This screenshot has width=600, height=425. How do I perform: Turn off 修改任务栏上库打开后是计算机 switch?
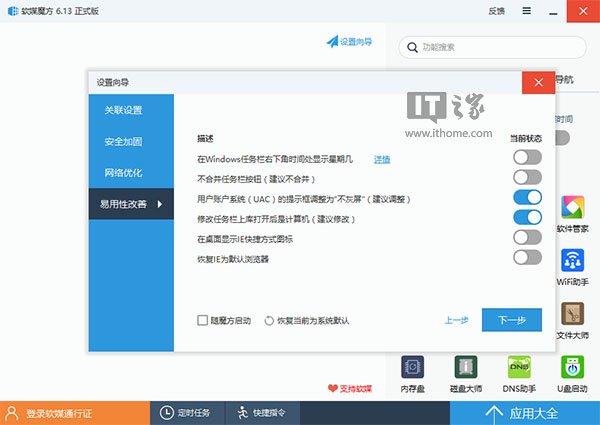pos(527,217)
